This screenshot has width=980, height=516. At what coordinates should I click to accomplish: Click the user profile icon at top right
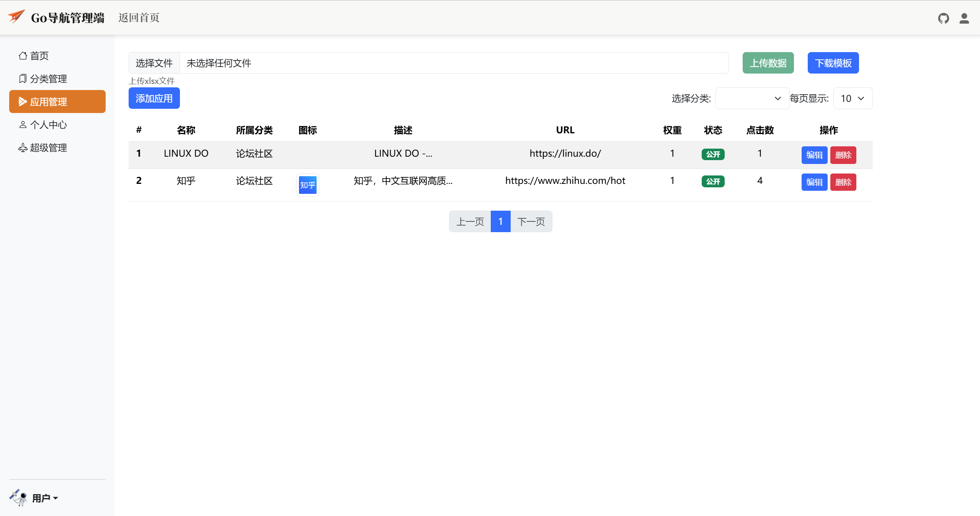pos(964,18)
